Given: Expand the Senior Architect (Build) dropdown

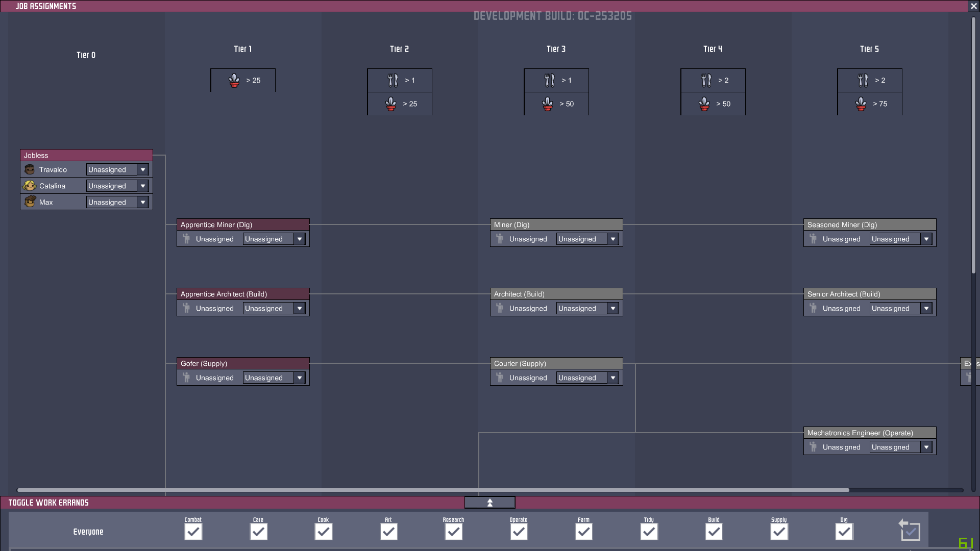Looking at the screenshot, I should pos(926,308).
